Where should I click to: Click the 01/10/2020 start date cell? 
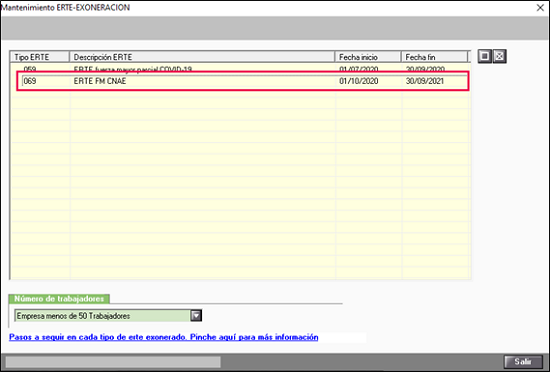click(x=369, y=81)
